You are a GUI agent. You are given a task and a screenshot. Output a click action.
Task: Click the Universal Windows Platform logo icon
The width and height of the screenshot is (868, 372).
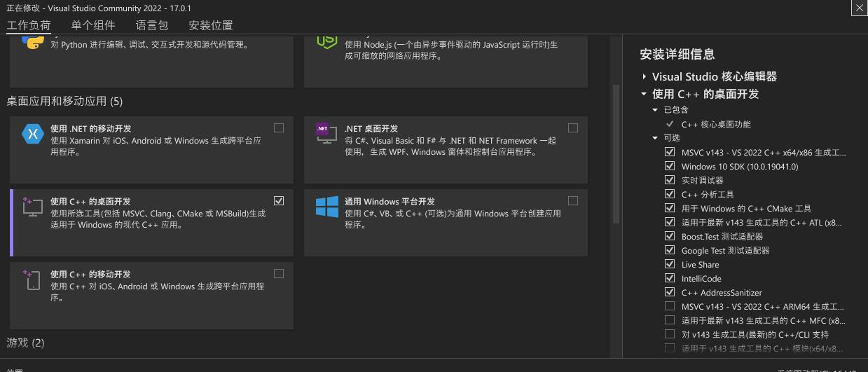326,206
